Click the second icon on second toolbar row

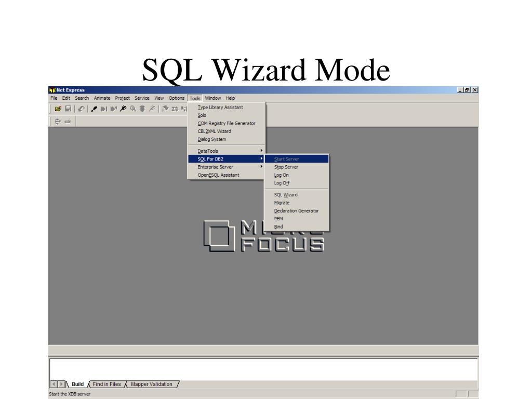(68, 121)
